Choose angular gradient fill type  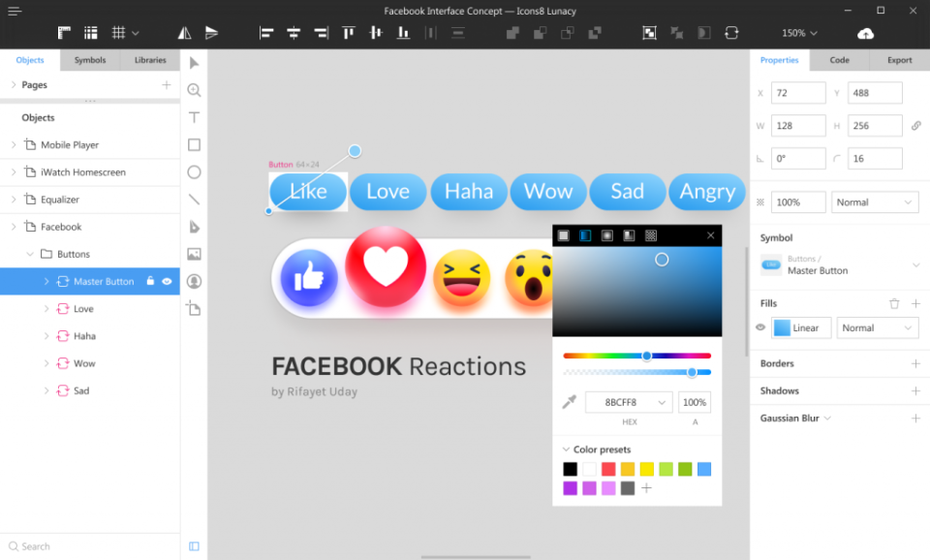(630, 235)
